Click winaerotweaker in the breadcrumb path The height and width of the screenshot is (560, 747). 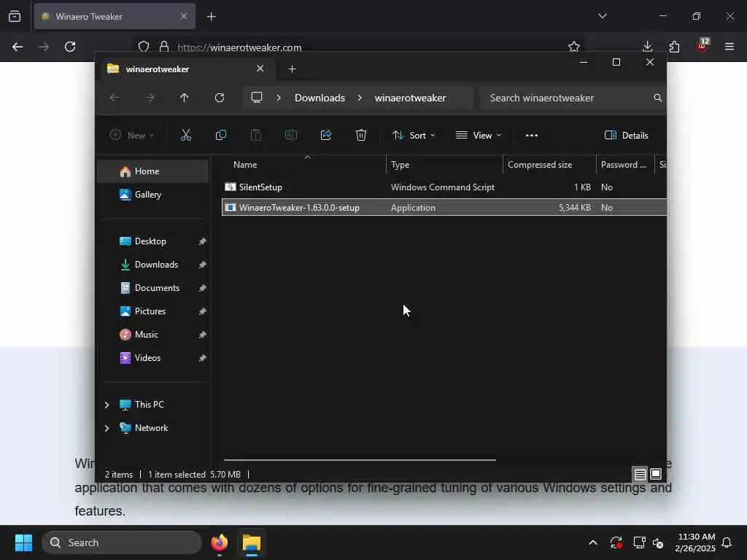pyautogui.click(x=410, y=98)
